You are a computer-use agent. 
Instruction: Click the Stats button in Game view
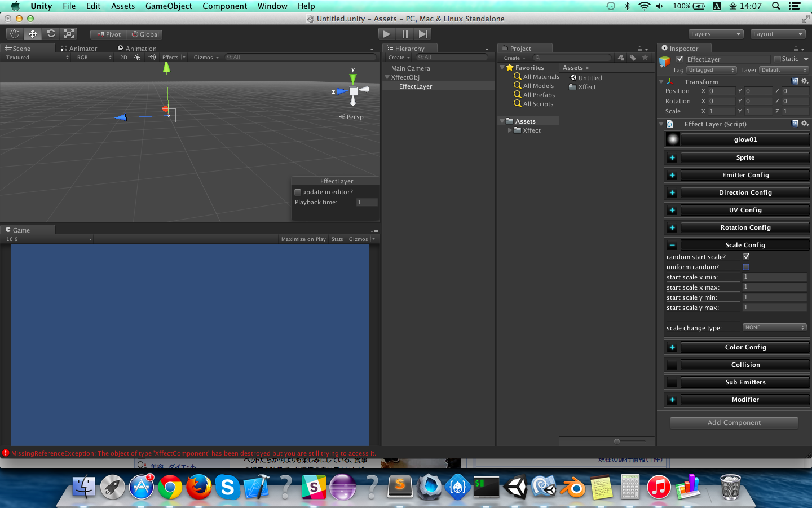pyautogui.click(x=337, y=239)
